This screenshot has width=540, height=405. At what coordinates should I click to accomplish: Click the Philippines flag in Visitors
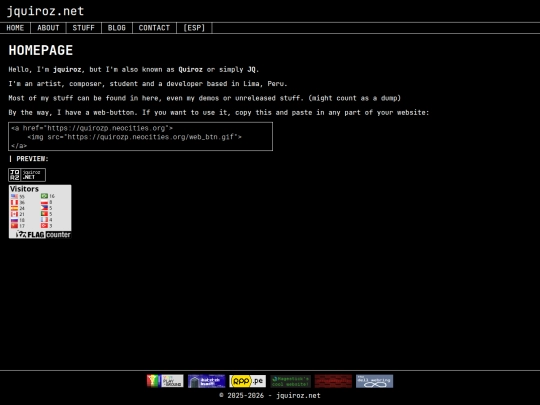click(44, 208)
